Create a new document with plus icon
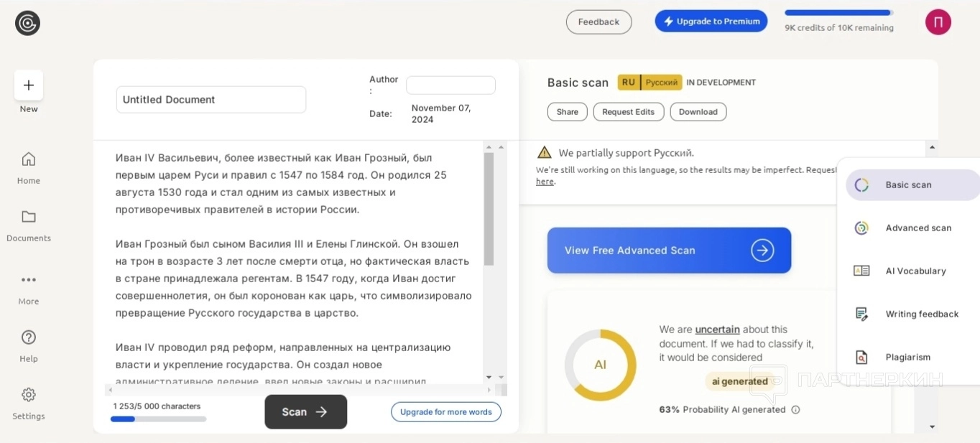 pos(29,85)
